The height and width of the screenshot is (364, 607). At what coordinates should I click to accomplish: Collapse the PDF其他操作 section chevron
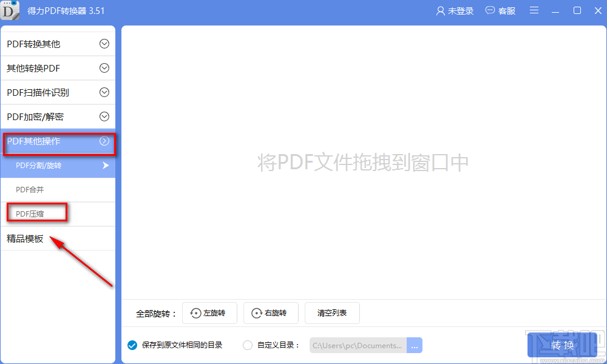tap(104, 141)
